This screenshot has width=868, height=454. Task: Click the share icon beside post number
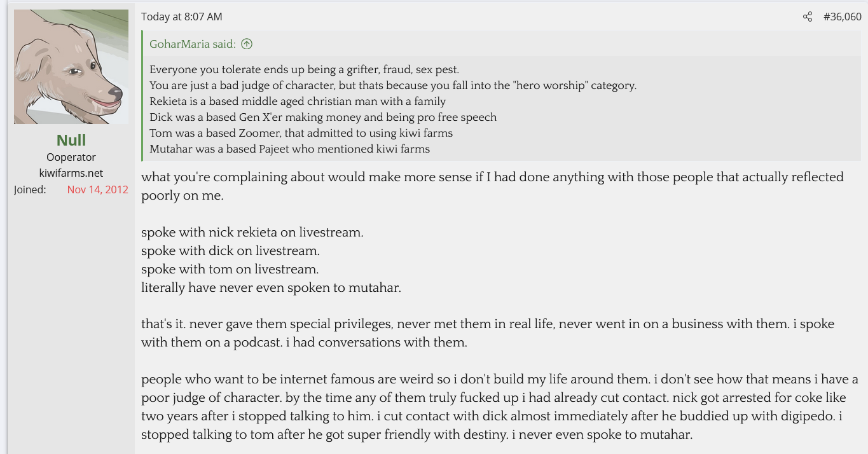tap(808, 17)
